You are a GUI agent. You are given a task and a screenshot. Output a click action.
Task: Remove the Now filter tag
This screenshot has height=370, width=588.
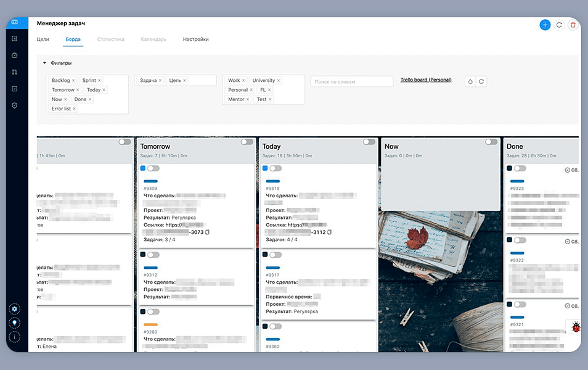pyautogui.click(x=65, y=99)
